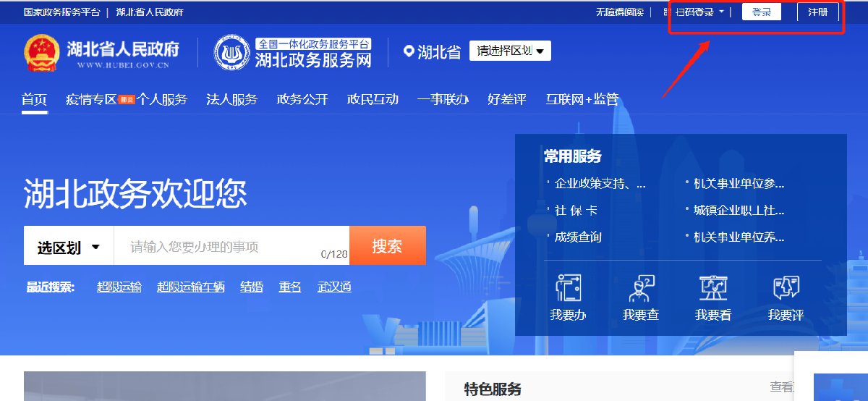The height and width of the screenshot is (401, 868).
Task: Expand the 请选择区划 region dropdown
Action: click(510, 51)
